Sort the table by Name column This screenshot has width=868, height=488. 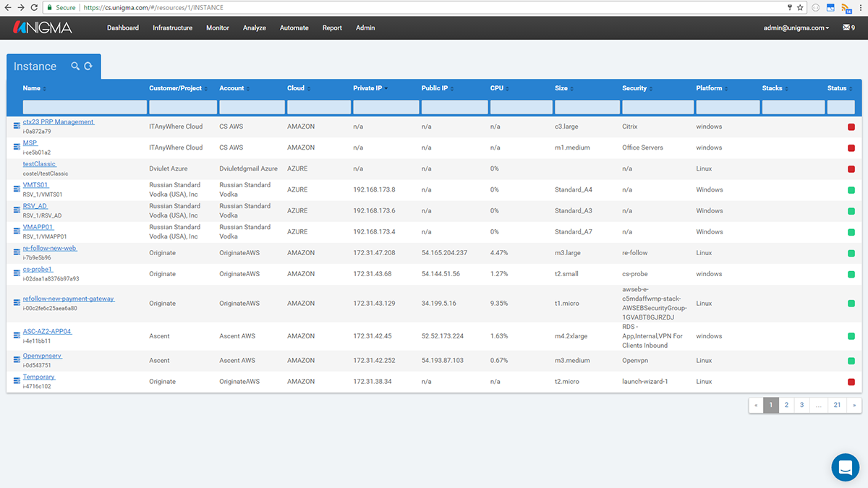click(35, 88)
